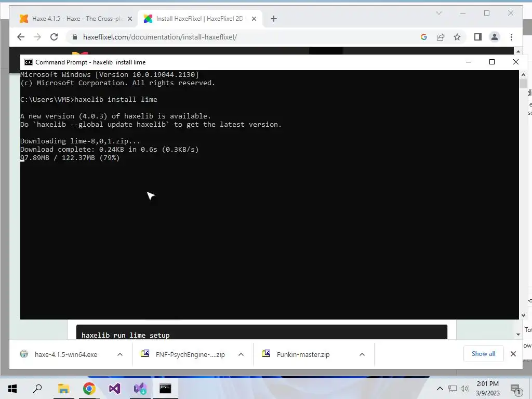Maximize the Chrome browser window
The width and height of the screenshot is (532, 399).
[x=487, y=13]
